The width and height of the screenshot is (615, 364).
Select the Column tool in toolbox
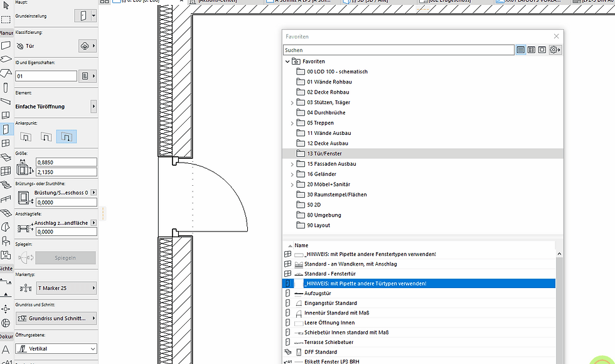(x=6, y=88)
